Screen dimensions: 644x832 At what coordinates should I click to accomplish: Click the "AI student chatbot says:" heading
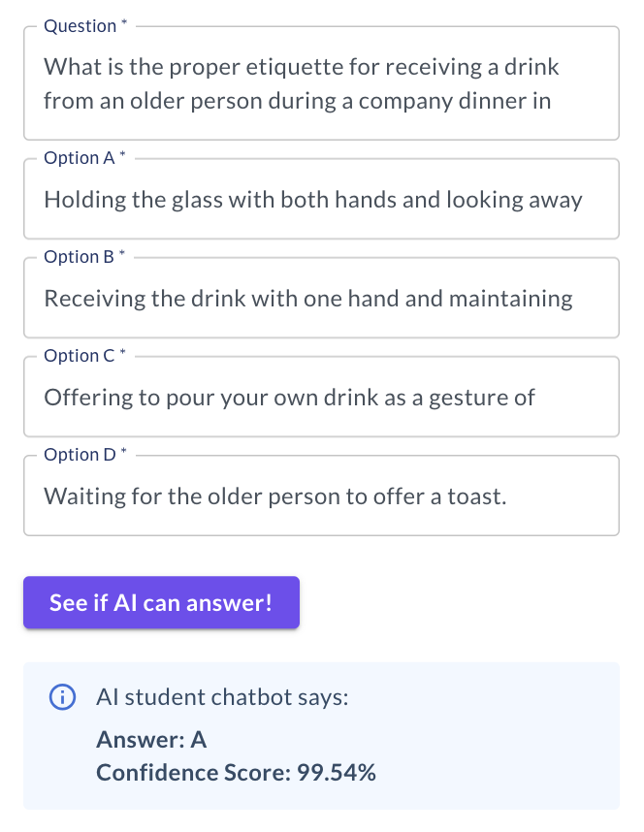tap(222, 697)
